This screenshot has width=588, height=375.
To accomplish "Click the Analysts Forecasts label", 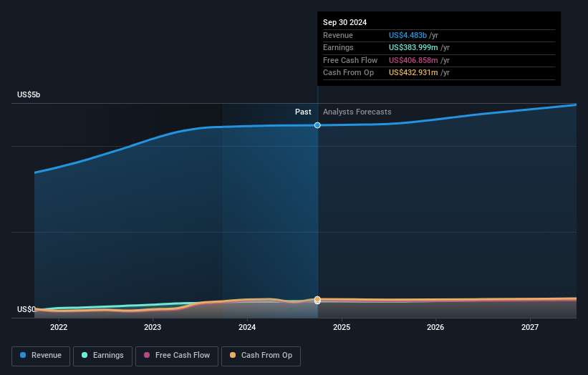I will [357, 112].
